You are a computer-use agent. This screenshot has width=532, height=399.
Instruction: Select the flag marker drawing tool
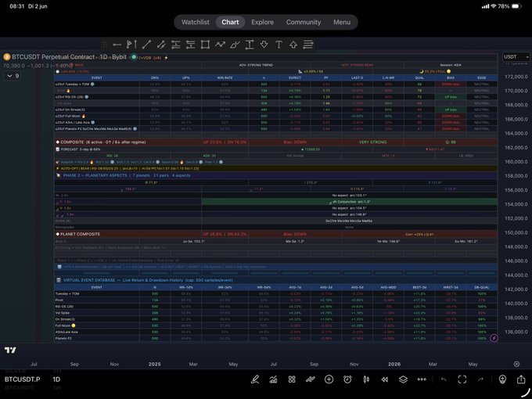coord(131,45)
